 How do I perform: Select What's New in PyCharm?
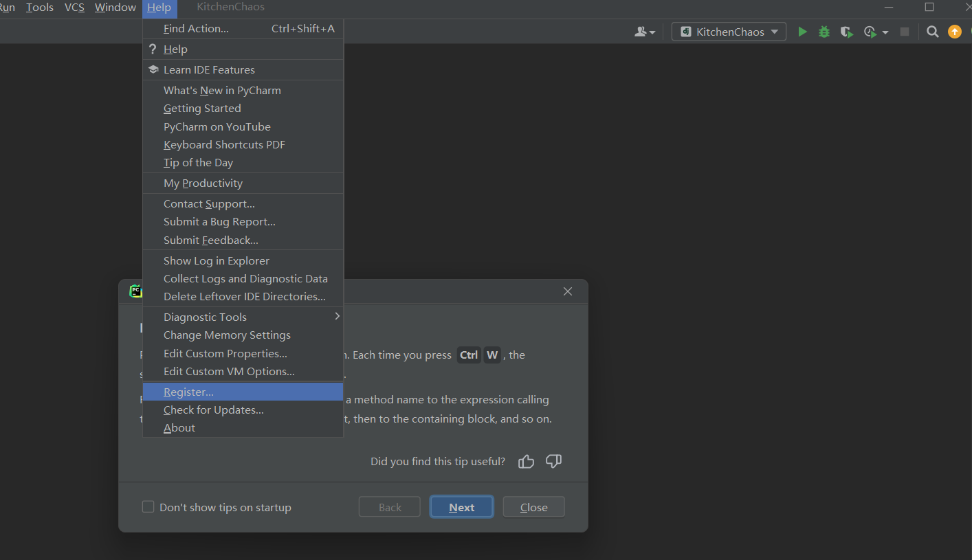(243, 91)
